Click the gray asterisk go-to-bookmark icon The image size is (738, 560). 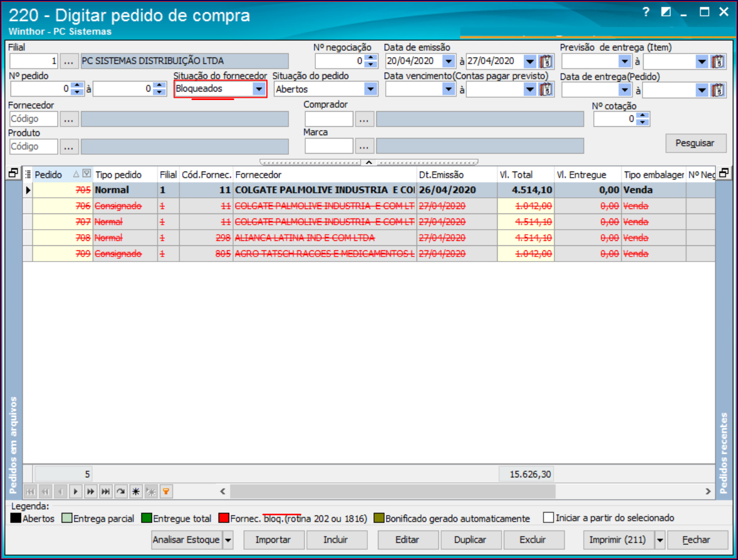coord(151,492)
